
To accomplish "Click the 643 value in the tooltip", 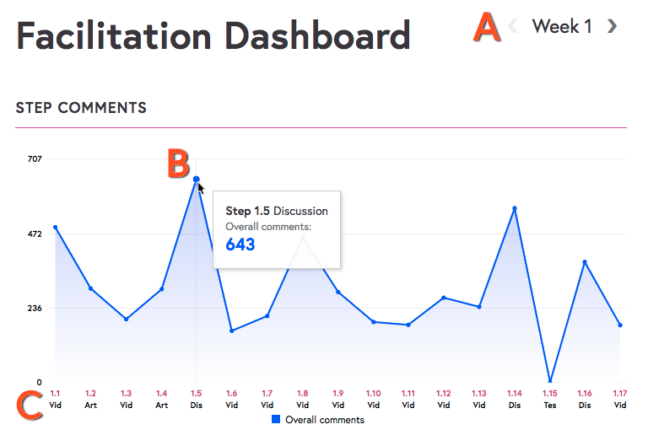I will [240, 245].
